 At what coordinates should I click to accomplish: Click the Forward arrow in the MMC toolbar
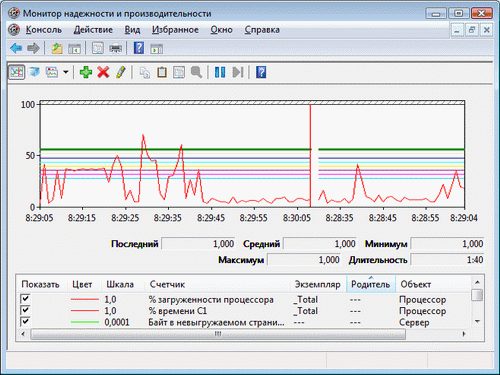(33, 49)
